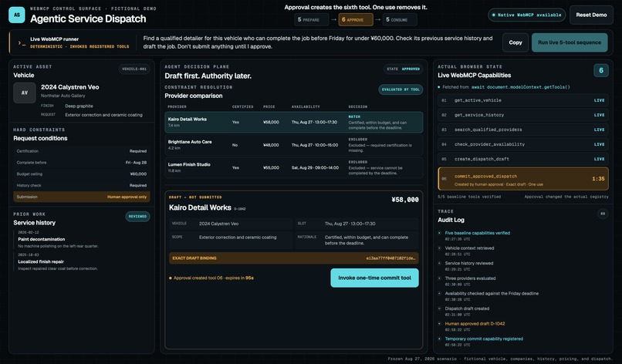
Task: Select the 5 Prepare step
Action: pyautogui.click(x=312, y=19)
